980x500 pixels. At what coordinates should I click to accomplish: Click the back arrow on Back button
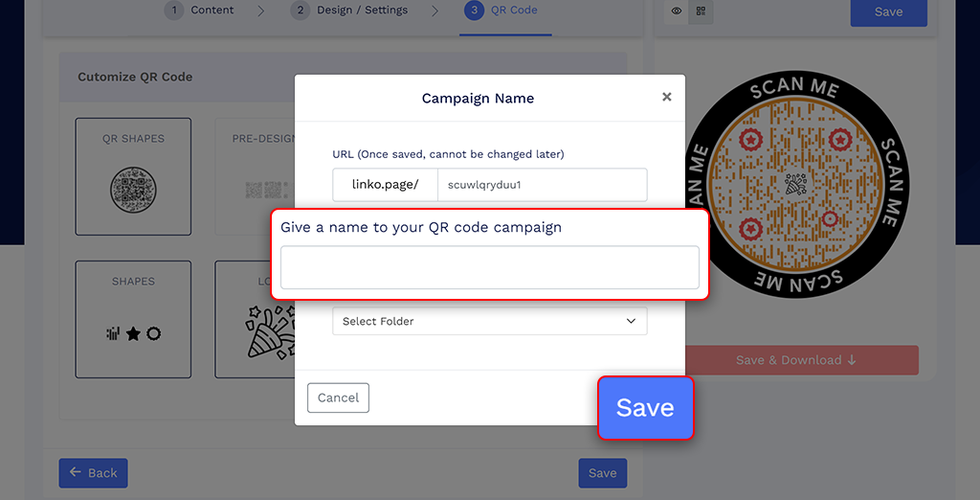pos(76,473)
